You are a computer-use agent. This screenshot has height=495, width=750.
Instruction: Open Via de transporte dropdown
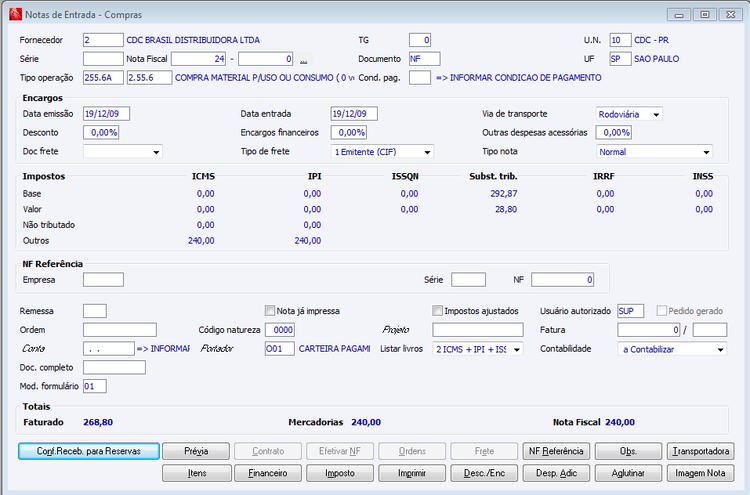pyautogui.click(x=656, y=114)
